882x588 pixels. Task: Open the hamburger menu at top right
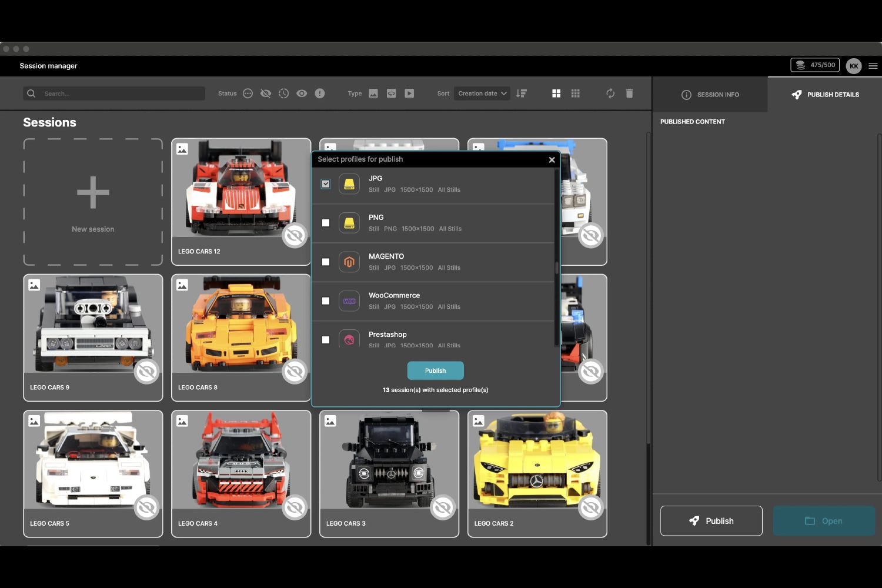coord(873,66)
